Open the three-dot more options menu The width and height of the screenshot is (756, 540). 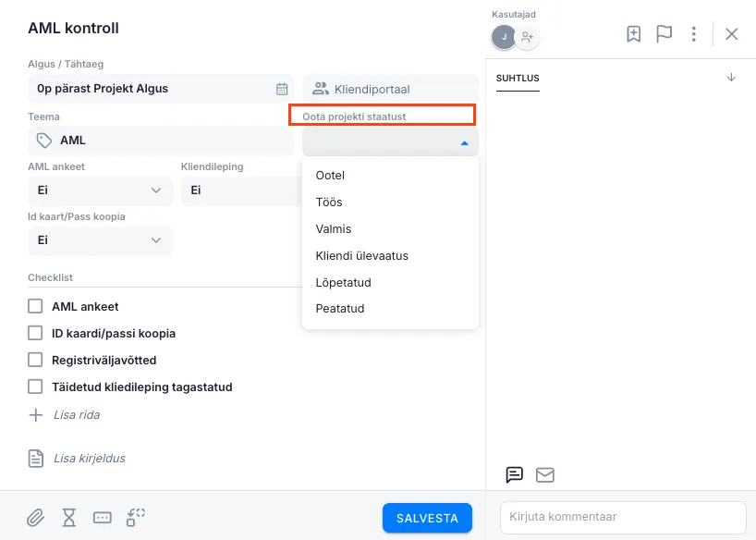pyautogui.click(x=694, y=34)
